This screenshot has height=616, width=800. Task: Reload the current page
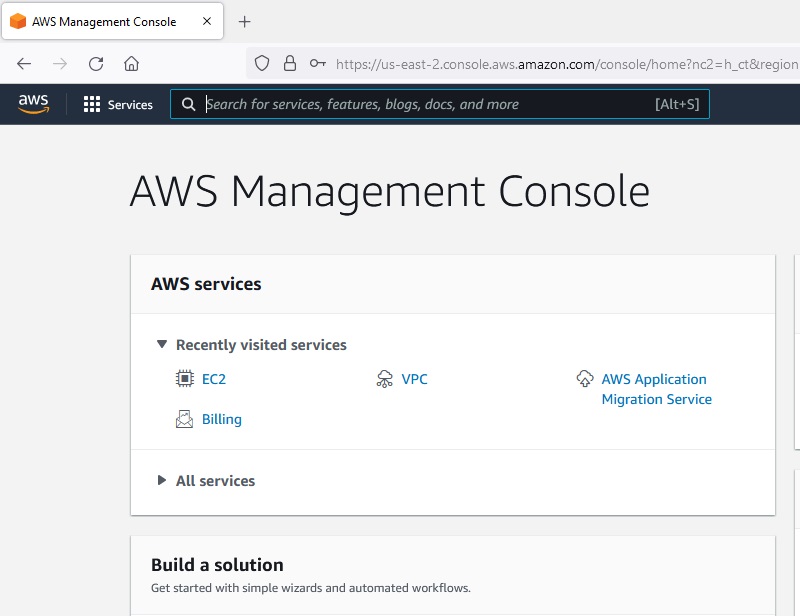coord(96,63)
